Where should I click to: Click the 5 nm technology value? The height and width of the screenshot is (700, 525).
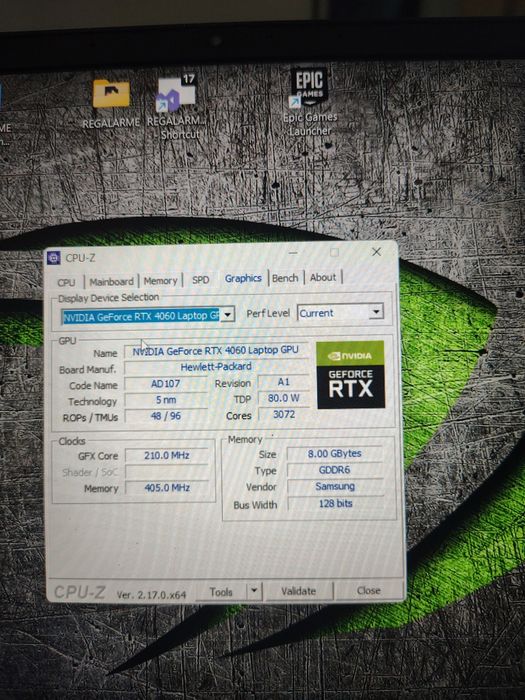click(x=166, y=400)
